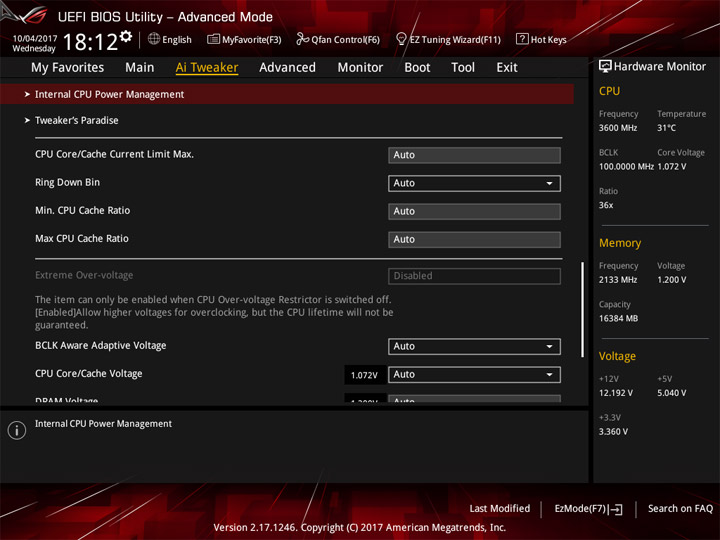Click the 18:12 clock display
720x540 pixels.
click(90, 42)
